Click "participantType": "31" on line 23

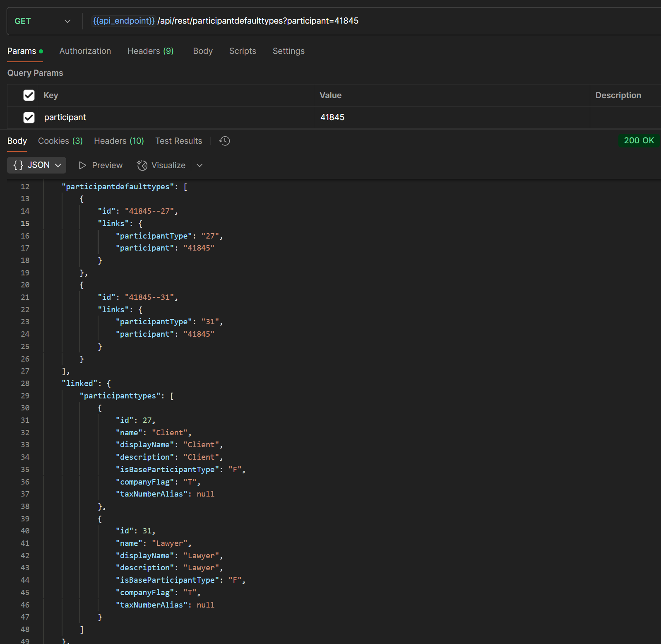coord(169,322)
